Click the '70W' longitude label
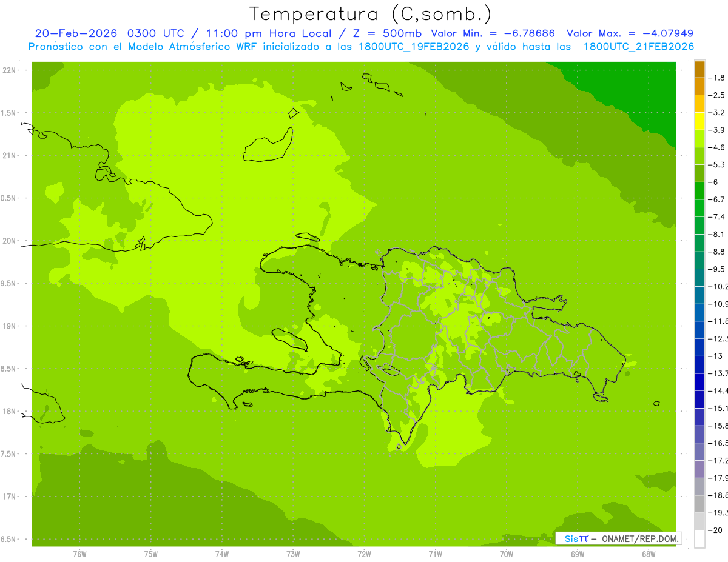This screenshot has height=562, width=728. tap(507, 554)
